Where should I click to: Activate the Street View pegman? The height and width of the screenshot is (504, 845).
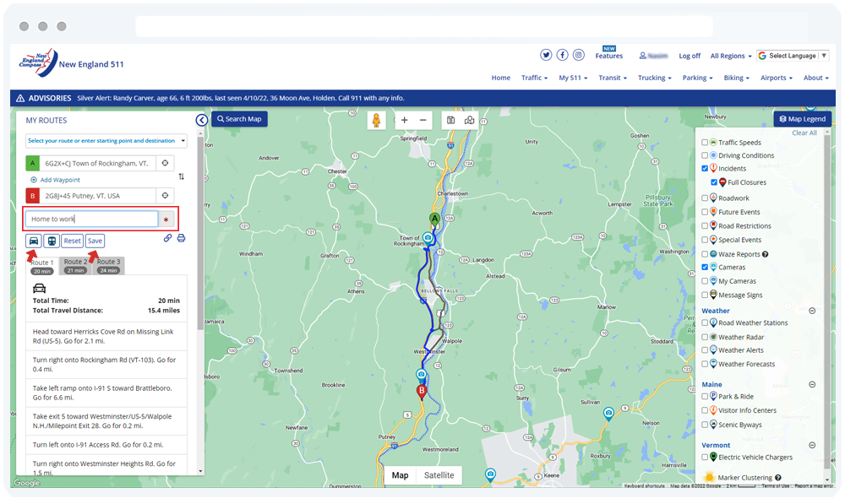click(x=376, y=120)
